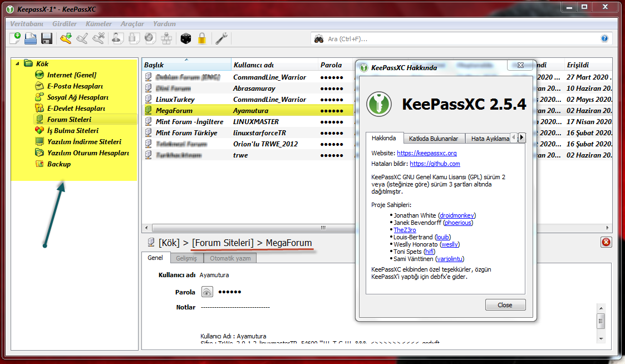Image resolution: width=625 pixels, height=364 pixels.
Task: Open settings with the wrench icon
Action: click(x=221, y=38)
